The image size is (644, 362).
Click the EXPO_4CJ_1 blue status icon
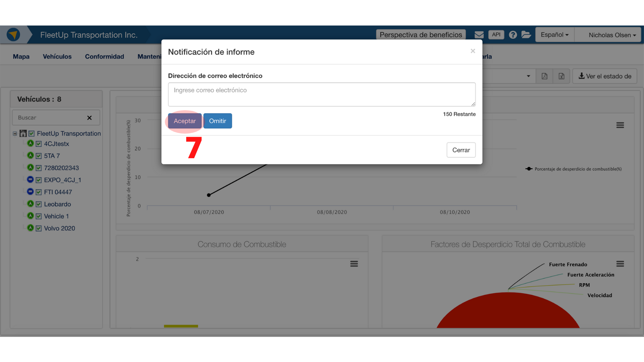click(31, 180)
